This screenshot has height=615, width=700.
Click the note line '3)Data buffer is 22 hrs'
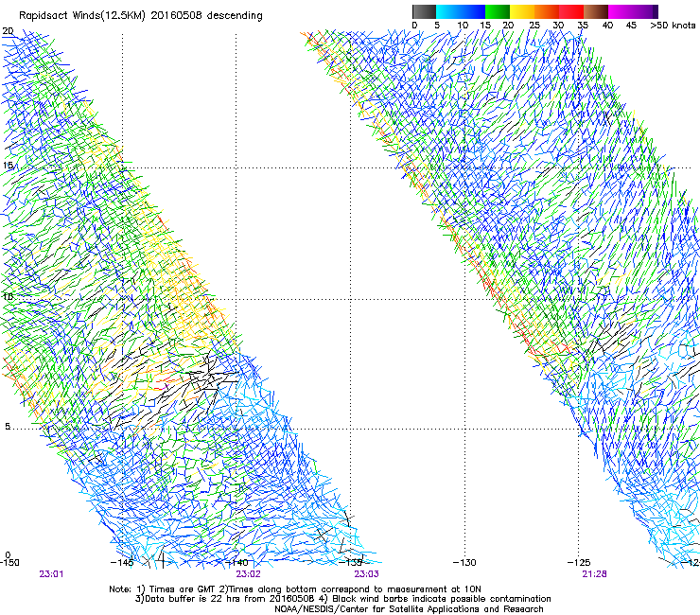pyautogui.click(x=342, y=599)
